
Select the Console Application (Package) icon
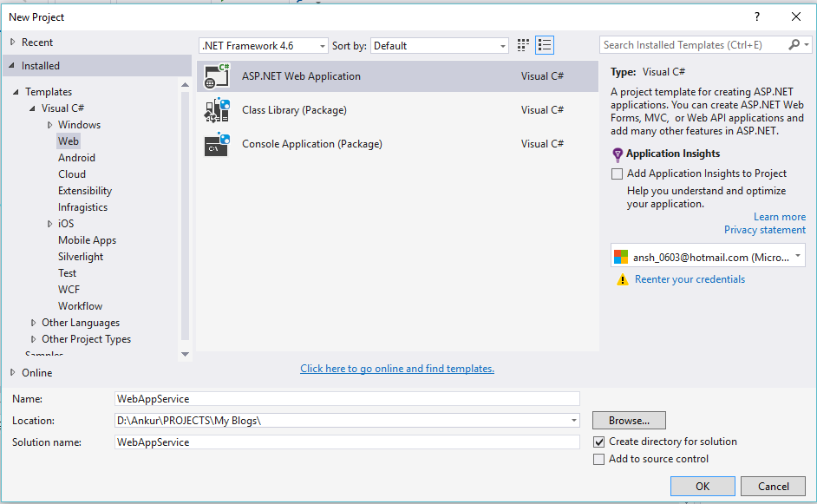217,144
